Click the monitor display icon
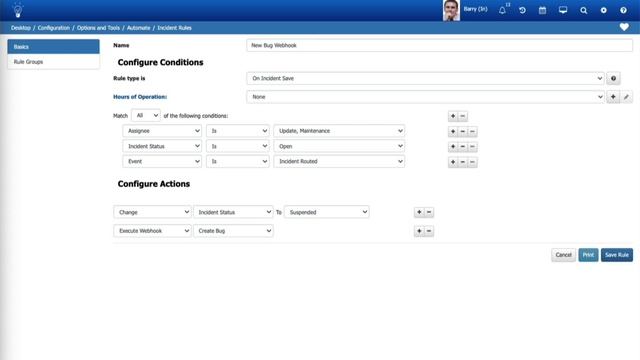The image size is (640, 360). [563, 10]
